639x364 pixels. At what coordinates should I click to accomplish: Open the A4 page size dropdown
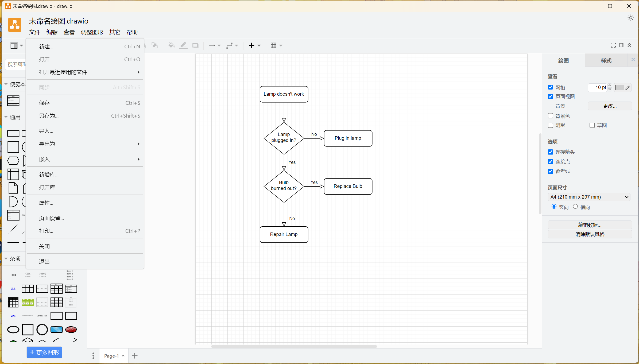[589, 197]
